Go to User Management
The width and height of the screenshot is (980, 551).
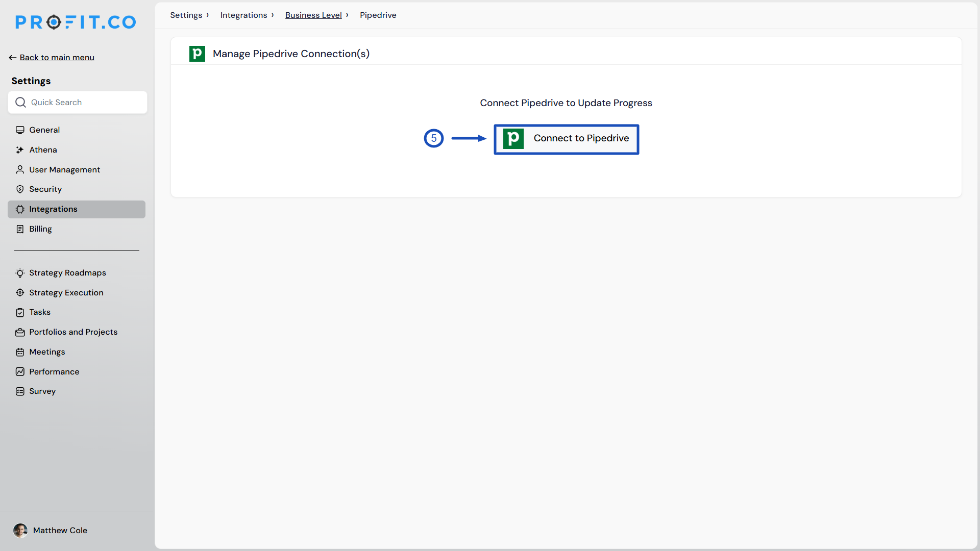[x=77, y=170]
